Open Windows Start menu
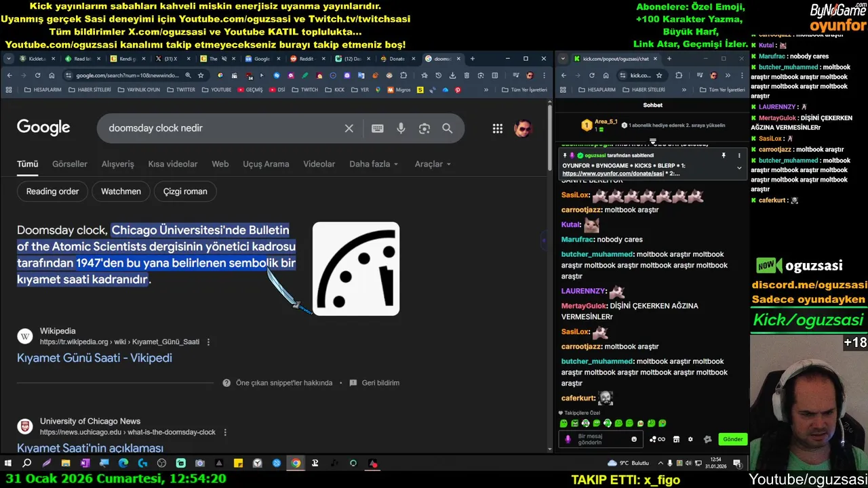The height and width of the screenshot is (488, 868). click(x=7, y=464)
